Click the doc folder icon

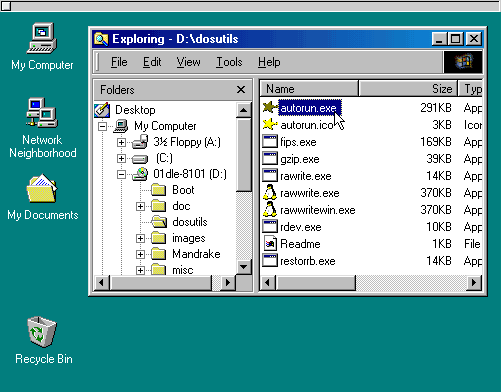(159, 206)
